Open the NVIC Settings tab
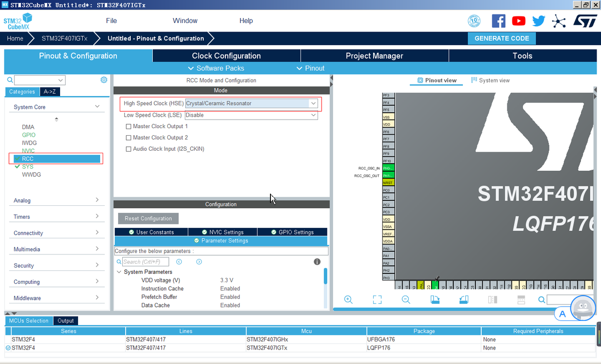Screen dimensions: 601x364 223,232
